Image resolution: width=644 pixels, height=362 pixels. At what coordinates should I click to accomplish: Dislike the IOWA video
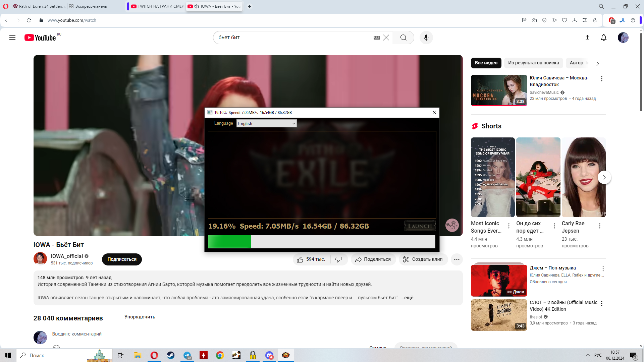point(338,259)
